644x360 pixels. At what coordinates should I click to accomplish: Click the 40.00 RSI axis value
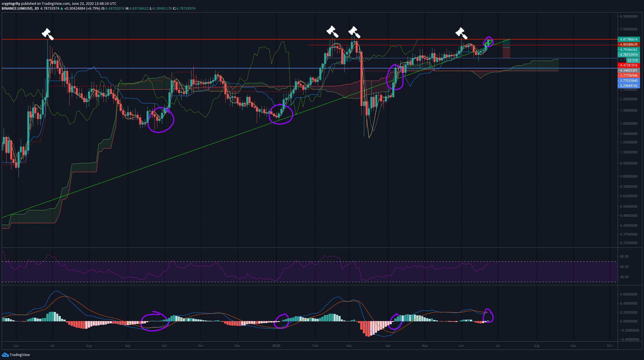pyautogui.click(x=624, y=277)
